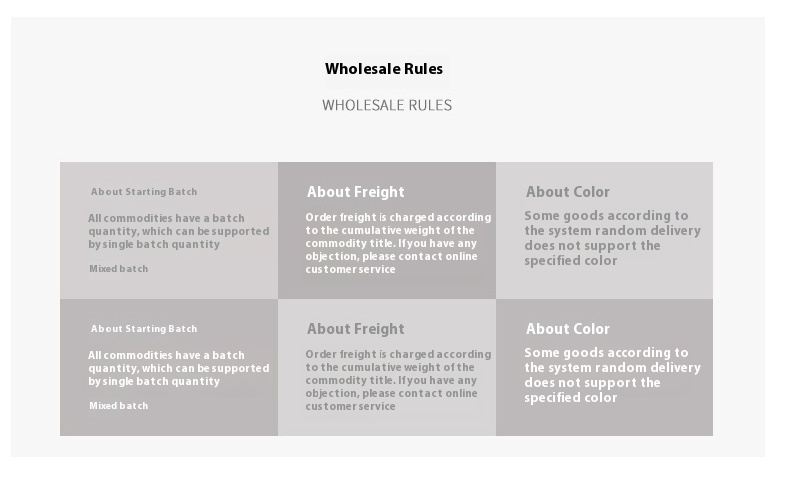Viewport: 790px width, 504px height.
Task: Open the top-row "About Color" heading
Action: click(567, 192)
